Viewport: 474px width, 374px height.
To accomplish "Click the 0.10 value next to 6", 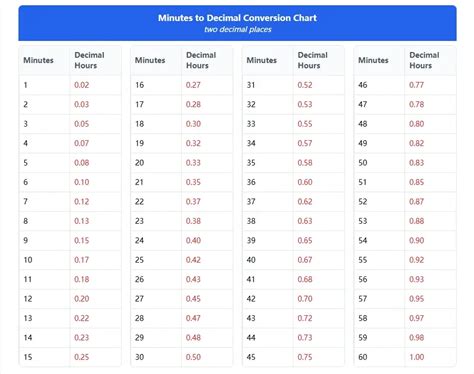I will point(82,182).
